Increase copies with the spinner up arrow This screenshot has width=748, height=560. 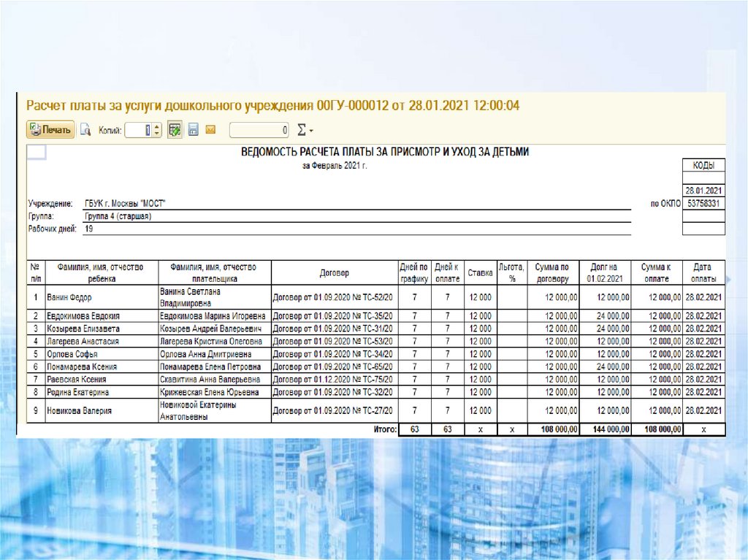pyautogui.click(x=156, y=127)
